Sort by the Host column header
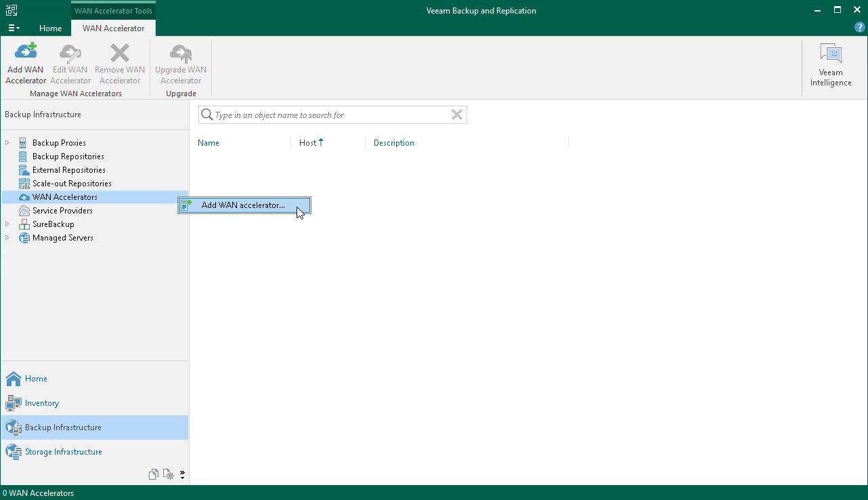 (308, 143)
